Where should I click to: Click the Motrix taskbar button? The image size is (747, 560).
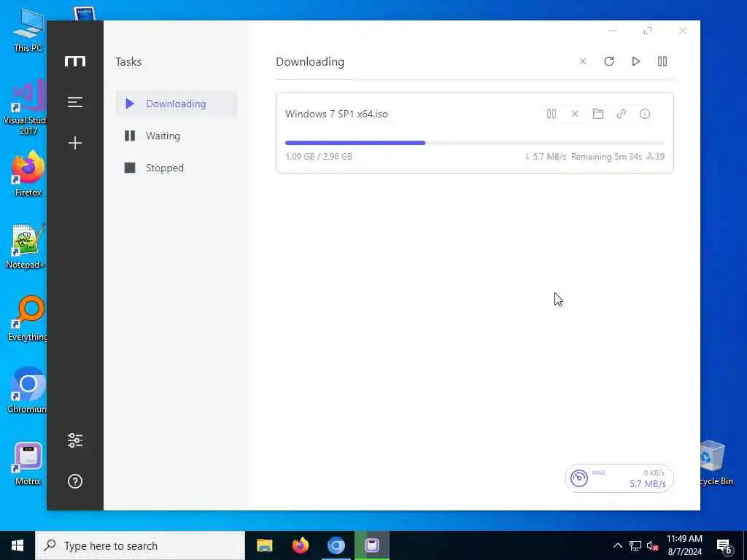372,545
